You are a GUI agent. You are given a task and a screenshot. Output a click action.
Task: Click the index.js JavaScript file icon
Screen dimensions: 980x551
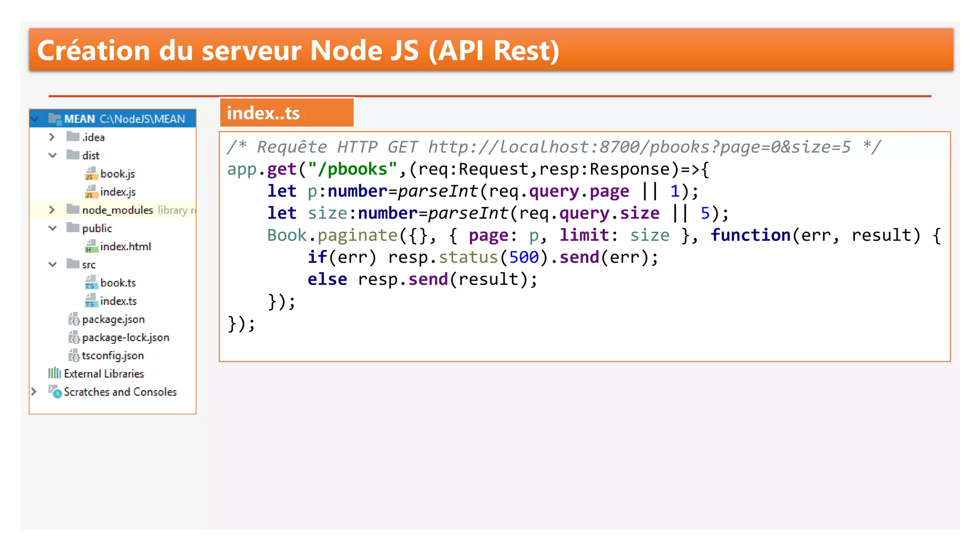[91, 192]
